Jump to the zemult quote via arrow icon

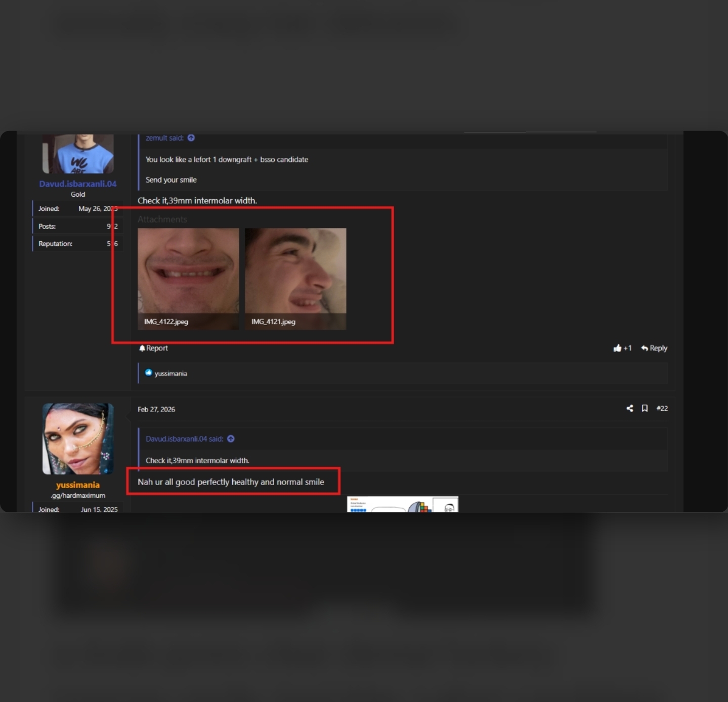pos(191,138)
